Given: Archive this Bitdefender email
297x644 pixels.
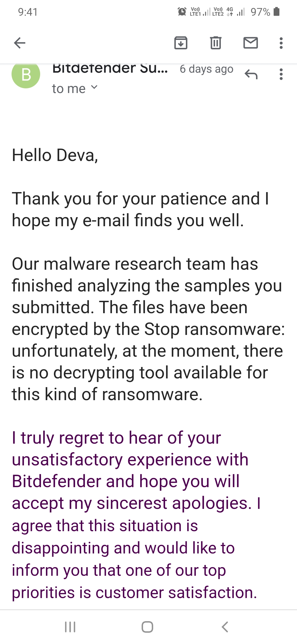Looking at the screenshot, I should 181,43.
